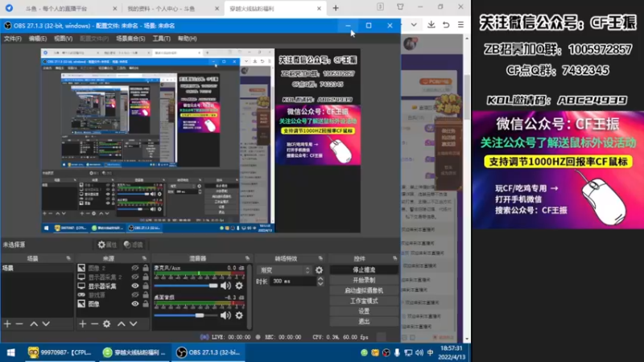This screenshot has width=644, height=362.
Task: Hide the 显示器采集 source
Action: coord(134,286)
